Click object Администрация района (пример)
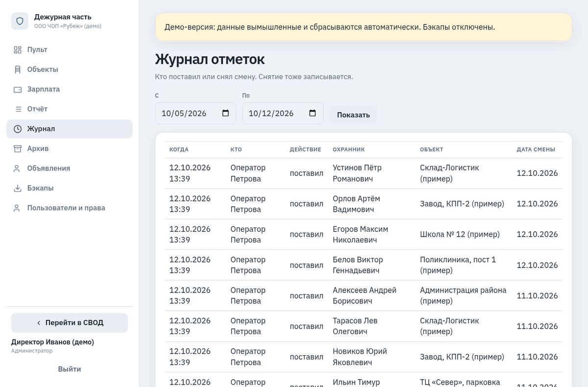588x387 pixels. (x=463, y=295)
